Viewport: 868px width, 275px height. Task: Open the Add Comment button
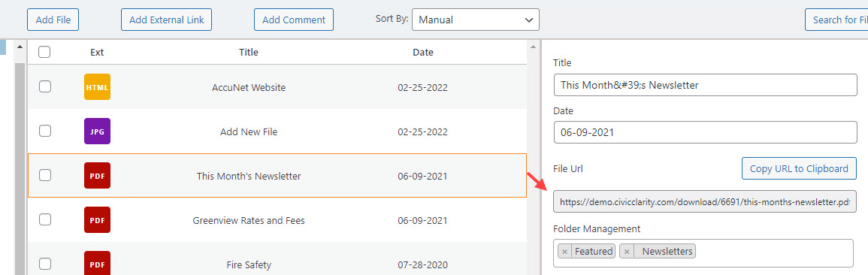click(294, 20)
